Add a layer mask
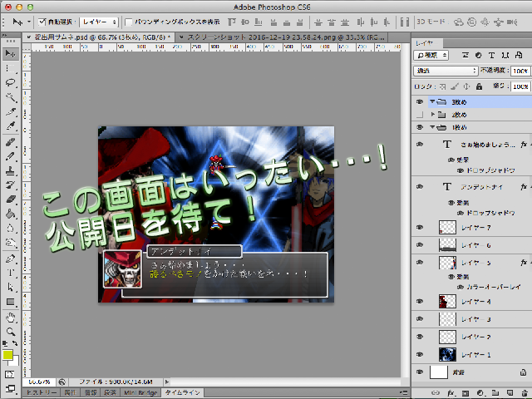 pyautogui.click(x=465, y=393)
